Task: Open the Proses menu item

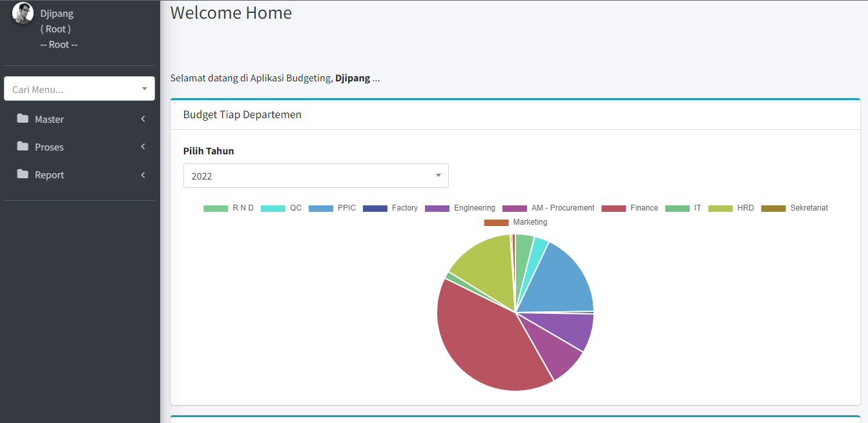Action: coord(49,147)
